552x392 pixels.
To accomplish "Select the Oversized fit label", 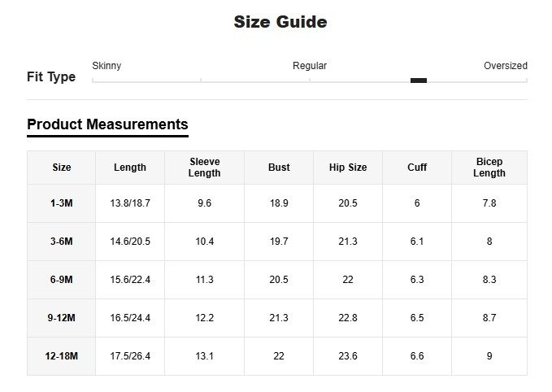I will click(x=505, y=66).
